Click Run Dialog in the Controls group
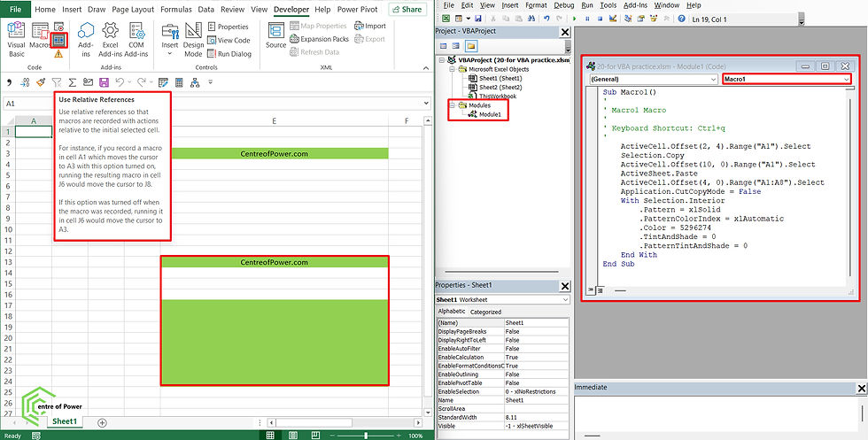 tap(229, 54)
